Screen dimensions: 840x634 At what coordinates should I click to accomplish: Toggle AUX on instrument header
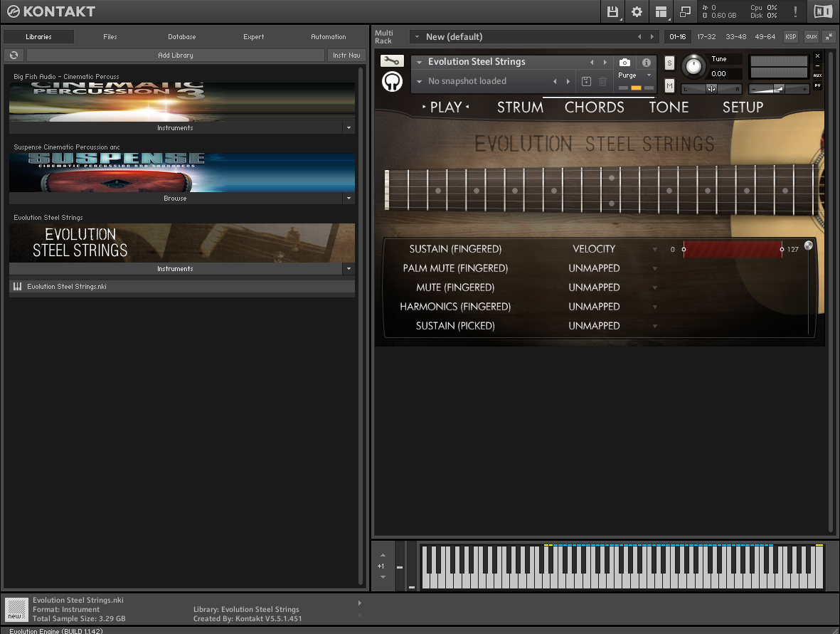(x=817, y=75)
